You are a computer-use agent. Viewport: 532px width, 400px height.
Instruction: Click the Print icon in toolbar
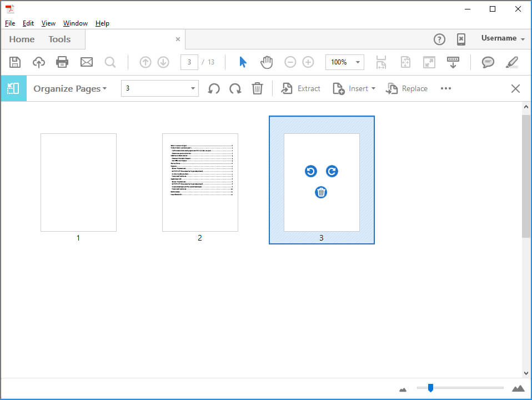[62, 62]
